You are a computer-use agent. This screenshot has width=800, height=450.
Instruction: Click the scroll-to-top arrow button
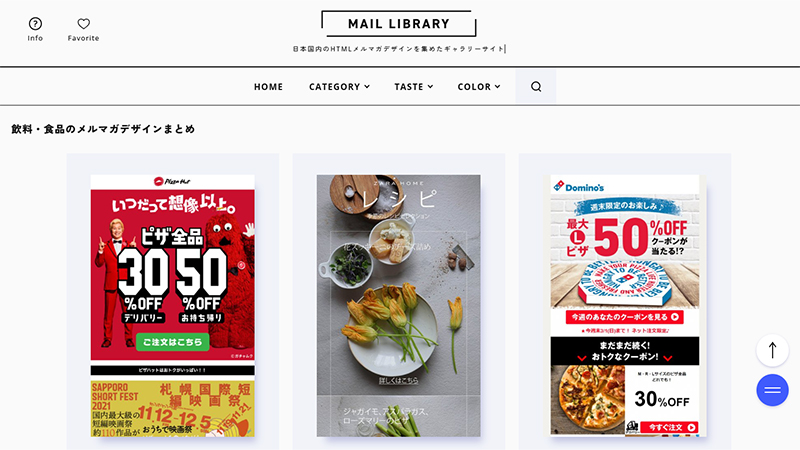(x=772, y=350)
